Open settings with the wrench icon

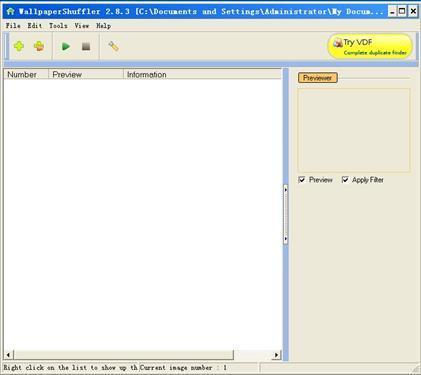(x=113, y=46)
